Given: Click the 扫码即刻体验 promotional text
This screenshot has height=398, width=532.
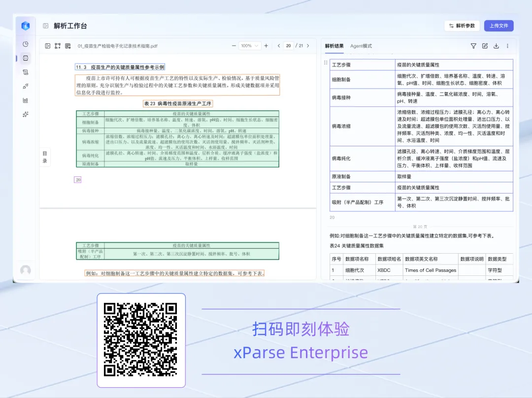Looking at the screenshot, I should click(x=300, y=329).
